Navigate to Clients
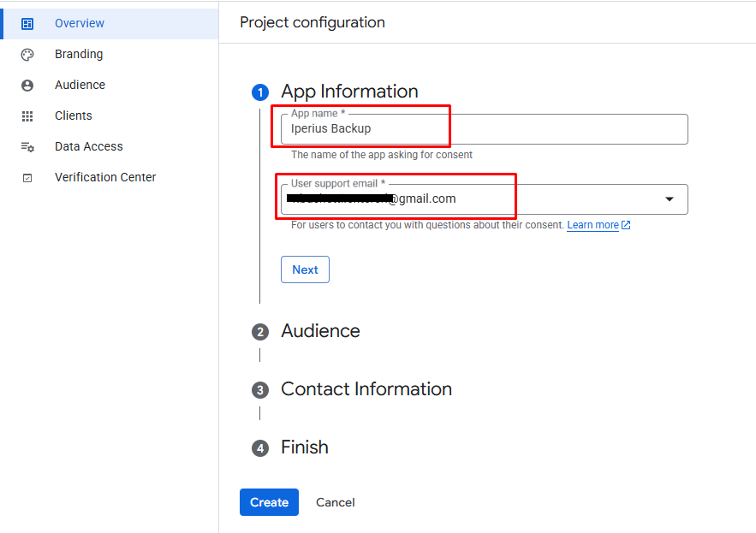The image size is (756, 533). [110, 115]
